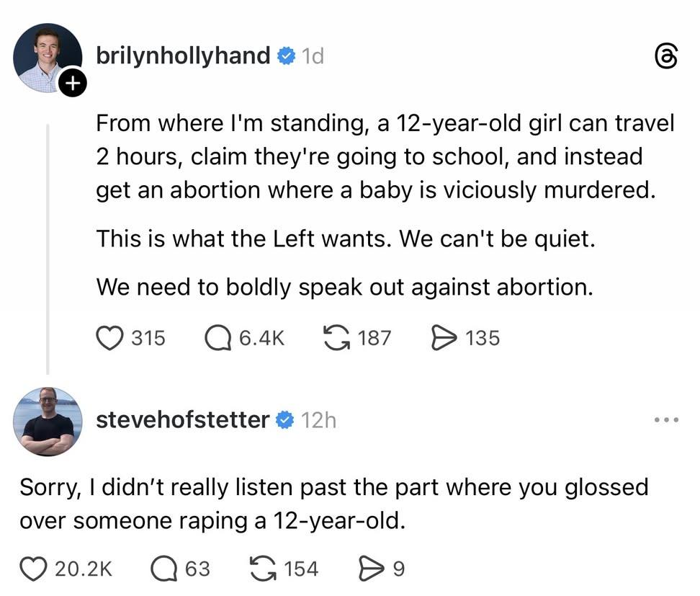Click stevehofstetter's blue verified badge

click(285, 419)
